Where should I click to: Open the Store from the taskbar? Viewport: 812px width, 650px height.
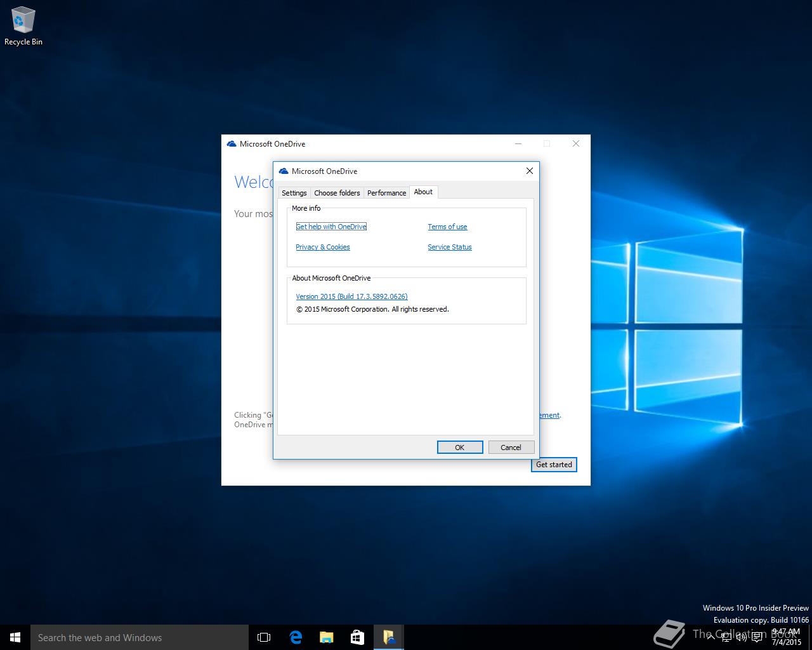point(357,637)
